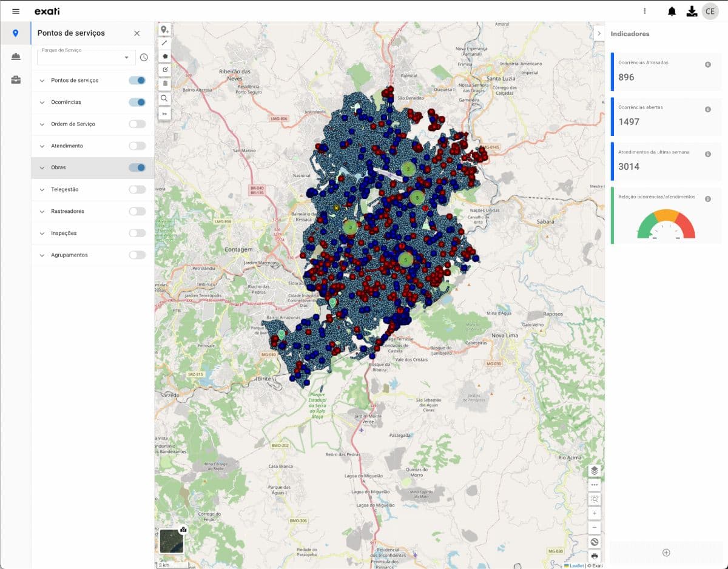Disable the Obras toggle

pos(137,168)
